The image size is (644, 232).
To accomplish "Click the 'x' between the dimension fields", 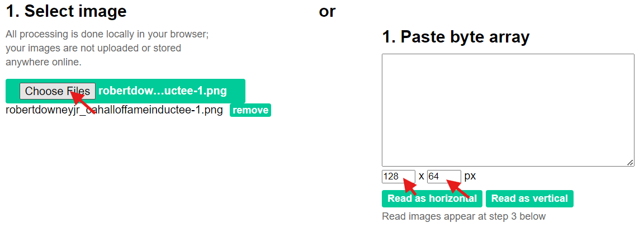I will (x=421, y=177).
